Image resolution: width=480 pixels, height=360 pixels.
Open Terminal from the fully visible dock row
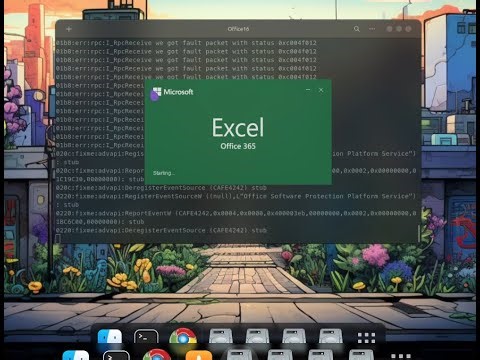click(146, 337)
